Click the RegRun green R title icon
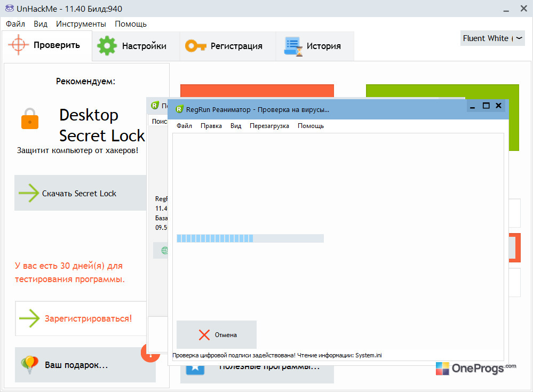The height and width of the screenshot is (392, 533). (179, 109)
